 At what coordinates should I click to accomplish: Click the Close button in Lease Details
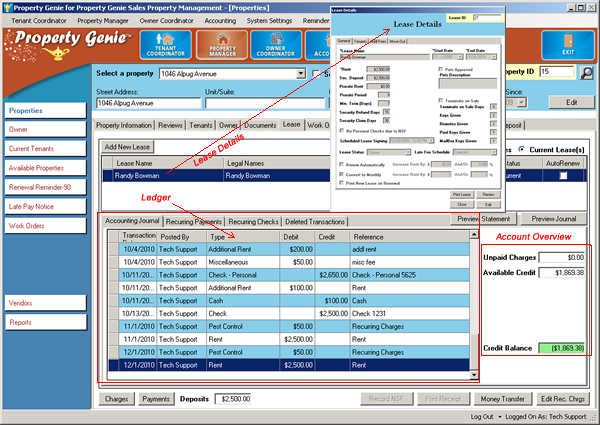click(462, 204)
